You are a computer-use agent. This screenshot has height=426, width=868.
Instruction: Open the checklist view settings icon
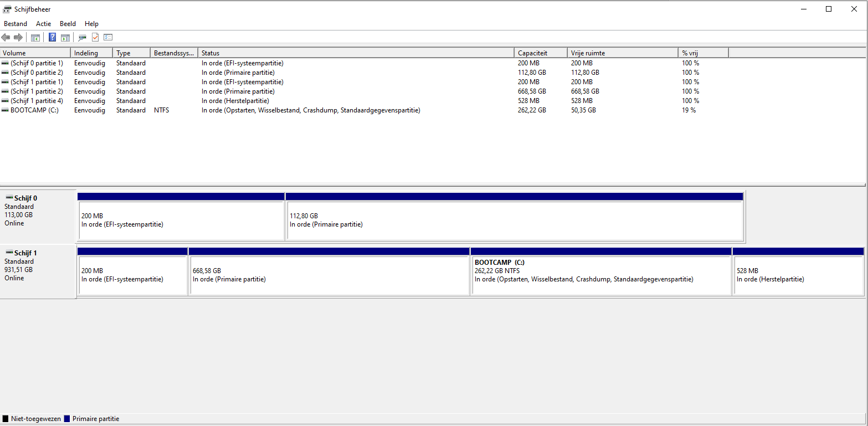(108, 38)
